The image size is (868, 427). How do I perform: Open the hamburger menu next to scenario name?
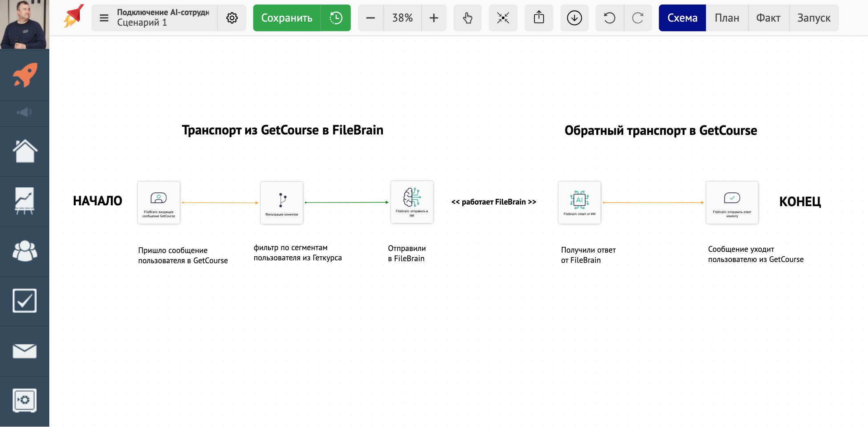[104, 18]
